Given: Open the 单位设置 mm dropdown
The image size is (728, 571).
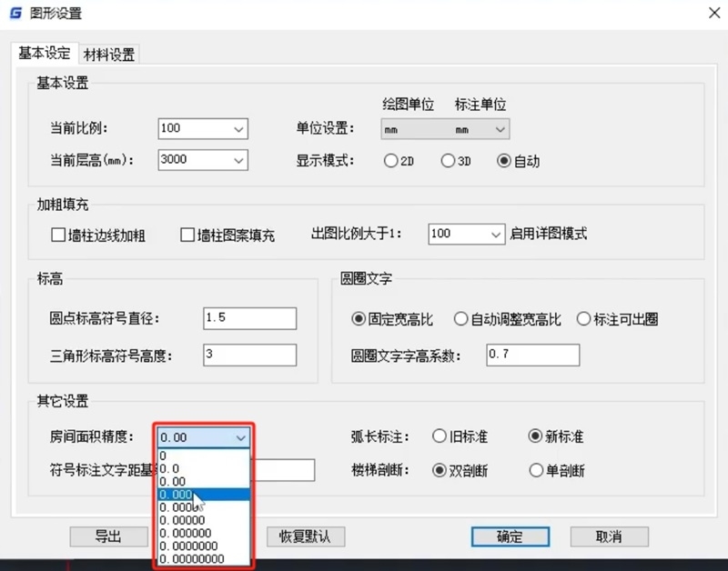Looking at the screenshot, I should (x=501, y=128).
